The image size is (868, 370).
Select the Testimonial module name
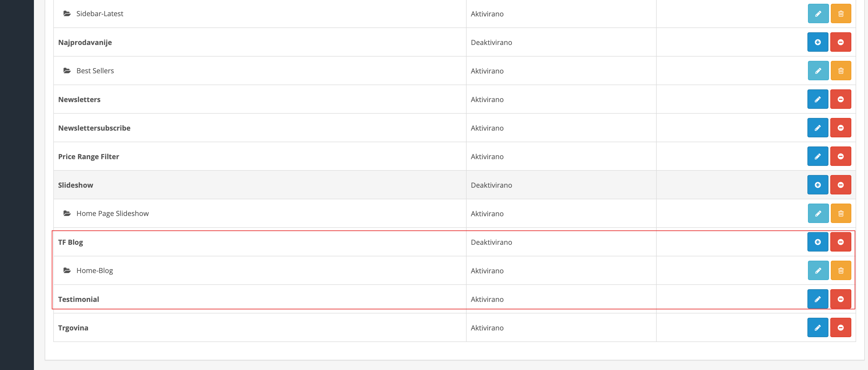tap(79, 299)
